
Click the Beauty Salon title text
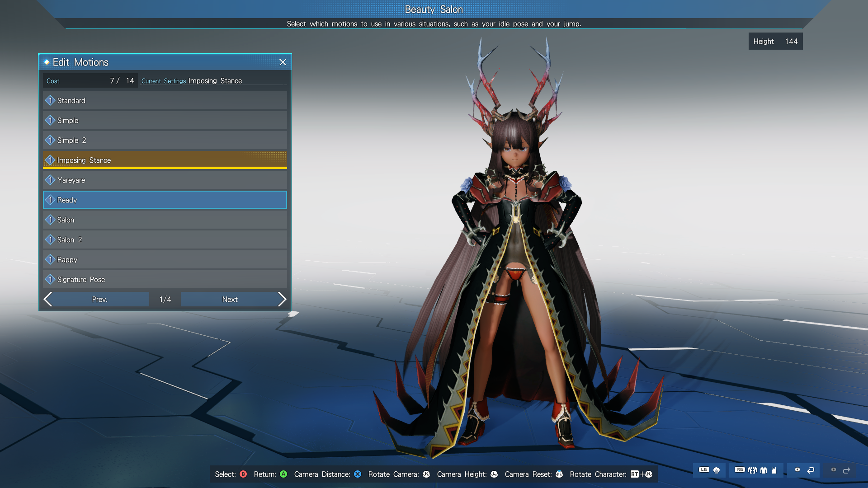click(434, 9)
